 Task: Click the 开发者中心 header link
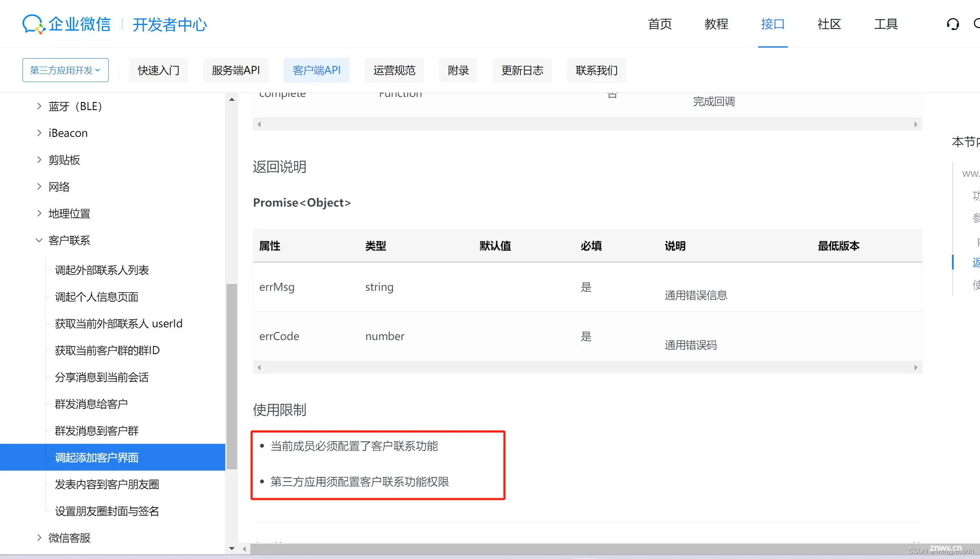click(170, 25)
